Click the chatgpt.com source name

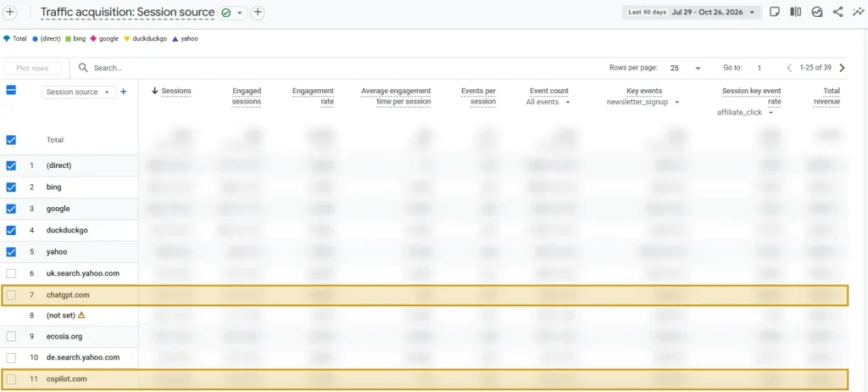pyautogui.click(x=68, y=295)
